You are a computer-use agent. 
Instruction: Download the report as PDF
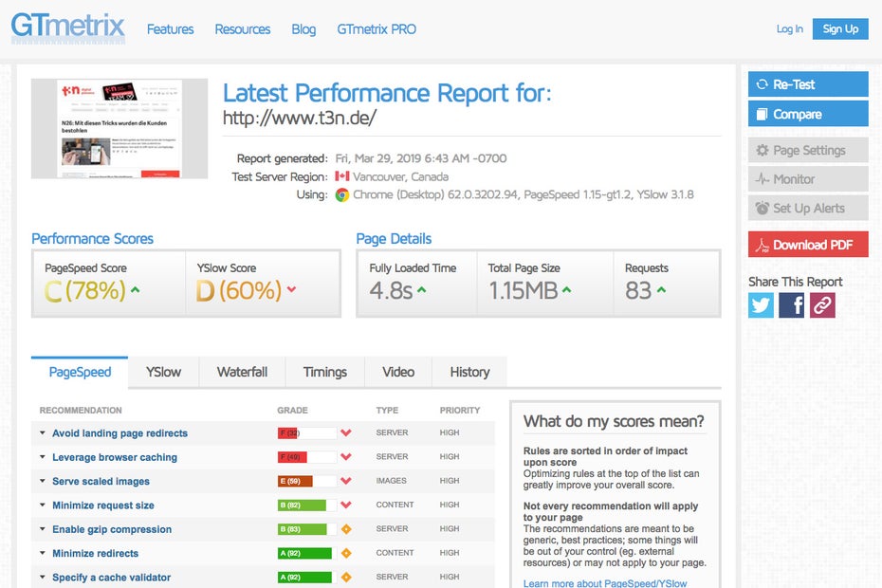point(808,245)
